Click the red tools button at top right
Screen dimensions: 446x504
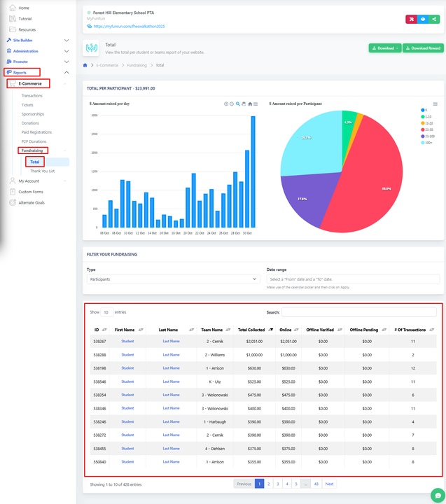click(x=411, y=20)
